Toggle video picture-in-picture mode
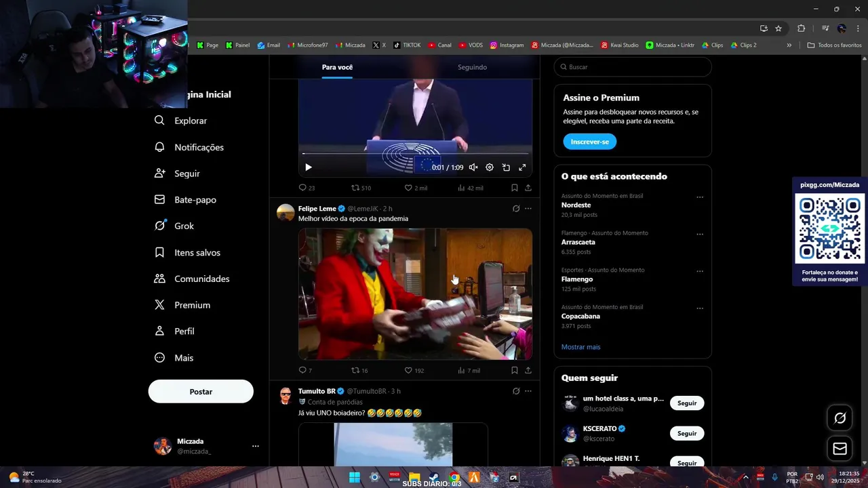Screen dimensions: 868x488 506,167
